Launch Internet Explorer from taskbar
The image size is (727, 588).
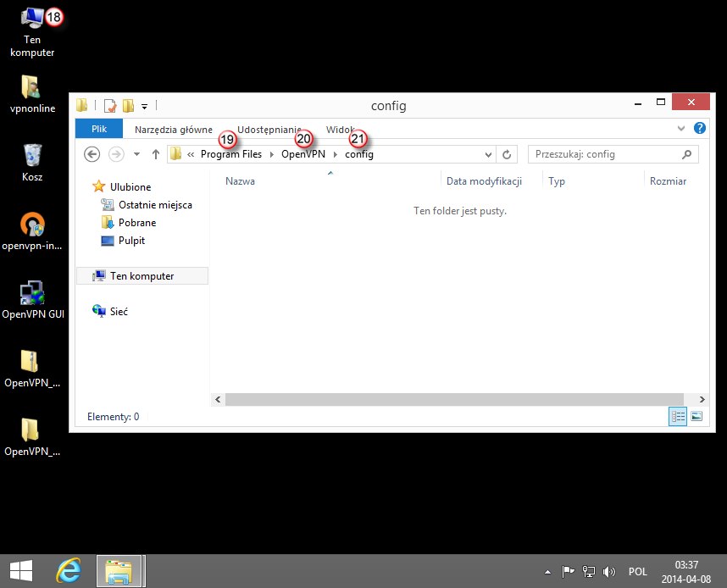click(69, 571)
